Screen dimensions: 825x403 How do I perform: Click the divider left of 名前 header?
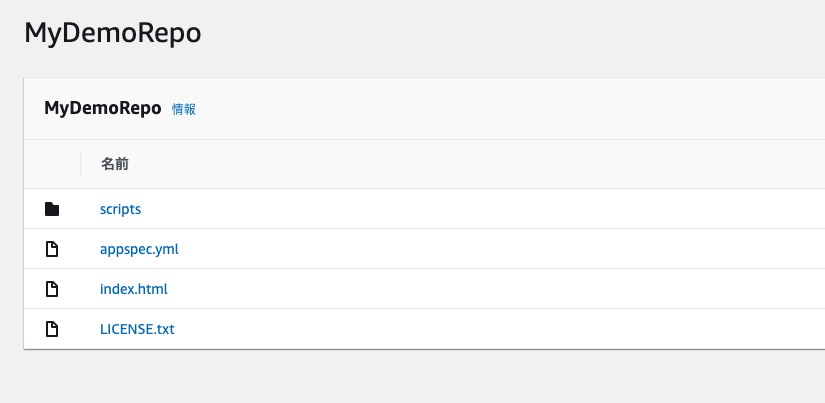coord(81,164)
